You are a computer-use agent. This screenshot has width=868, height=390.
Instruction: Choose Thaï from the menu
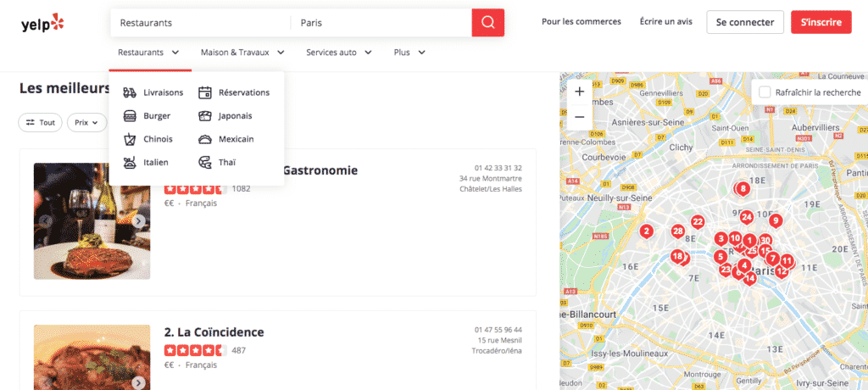click(x=227, y=162)
